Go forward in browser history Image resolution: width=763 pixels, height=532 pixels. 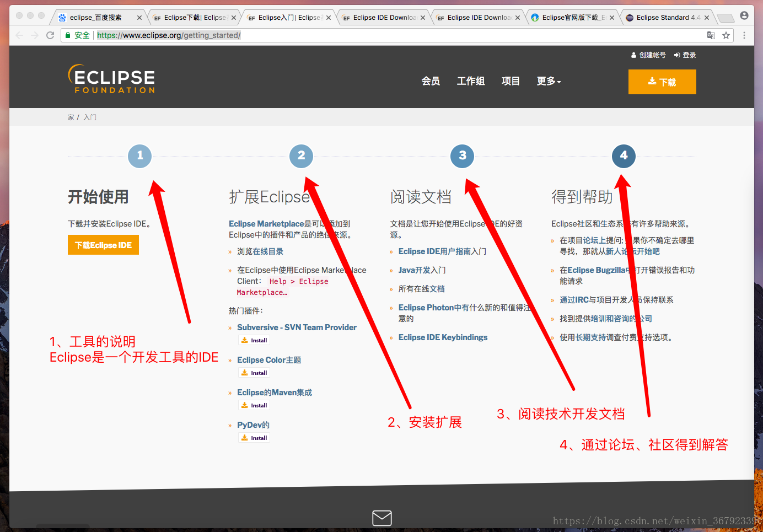point(35,35)
